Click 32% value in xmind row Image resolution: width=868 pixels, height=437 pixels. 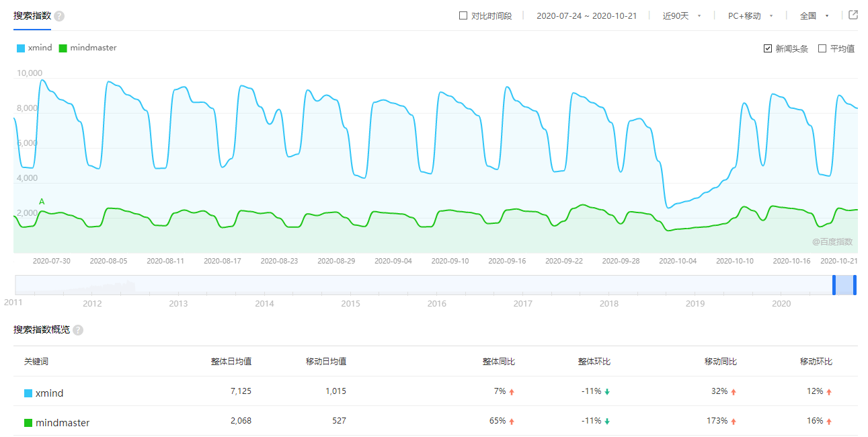[x=719, y=391]
